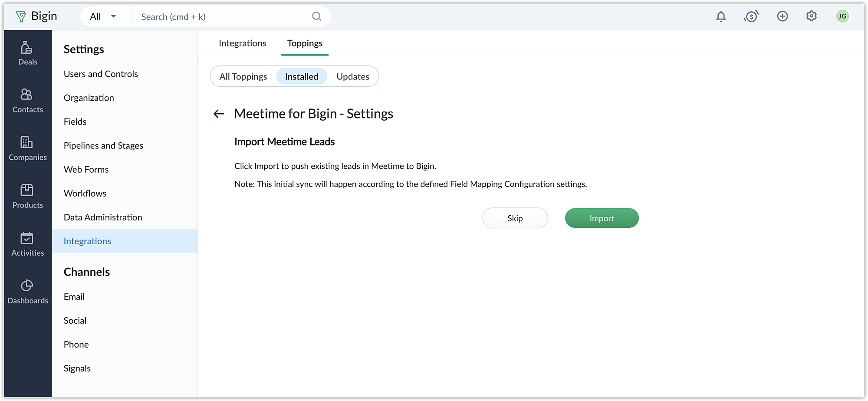
Task: Show All Toppings filter
Action: coord(243,77)
